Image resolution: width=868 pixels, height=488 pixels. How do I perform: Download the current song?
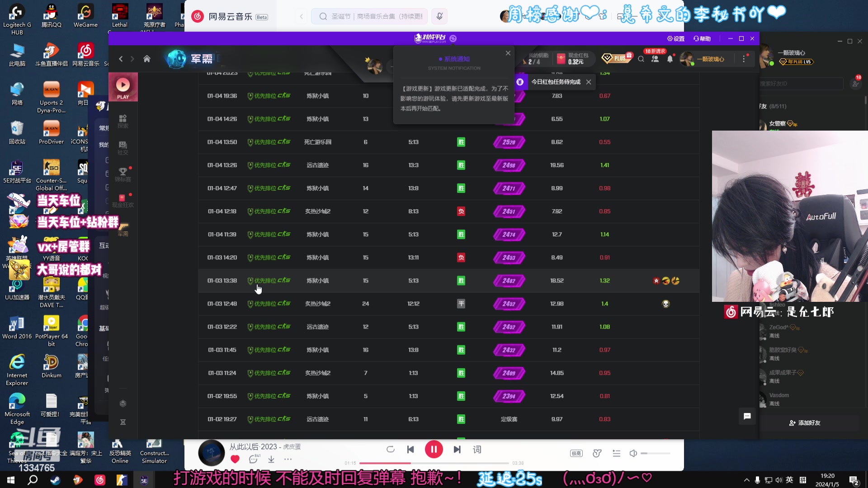[x=271, y=459]
